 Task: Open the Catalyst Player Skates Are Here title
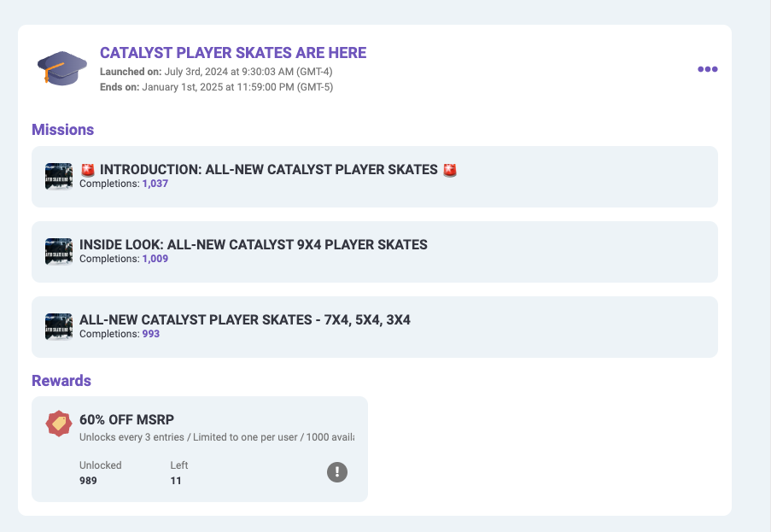click(x=233, y=53)
